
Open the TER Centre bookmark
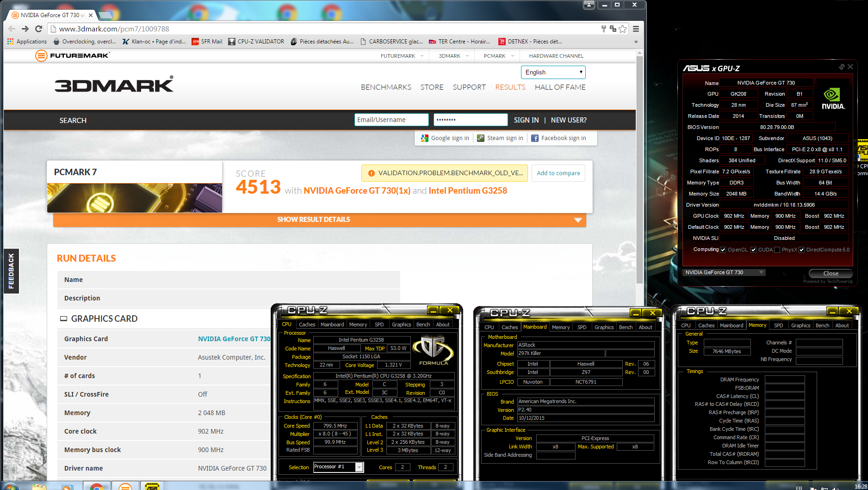pyautogui.click(x=459, y=42)
